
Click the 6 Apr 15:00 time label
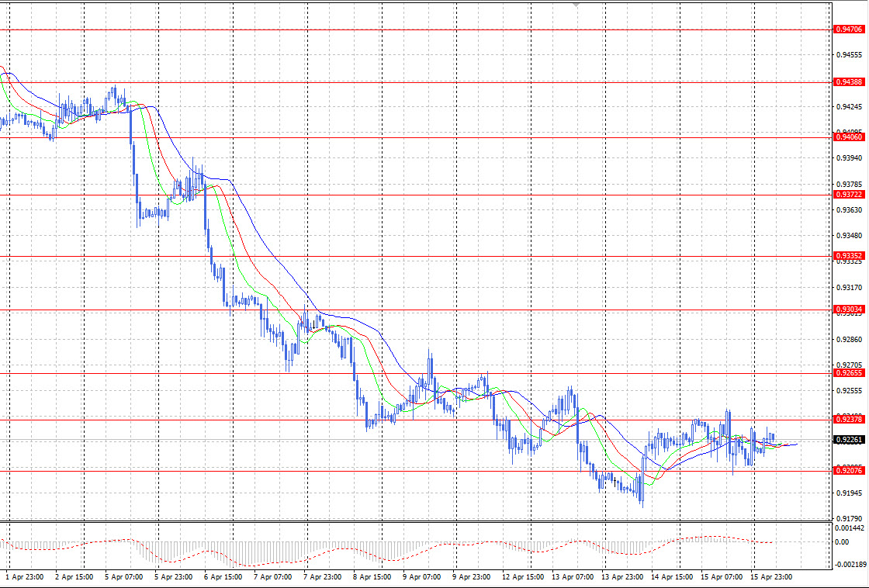click(x=223, y=577)
